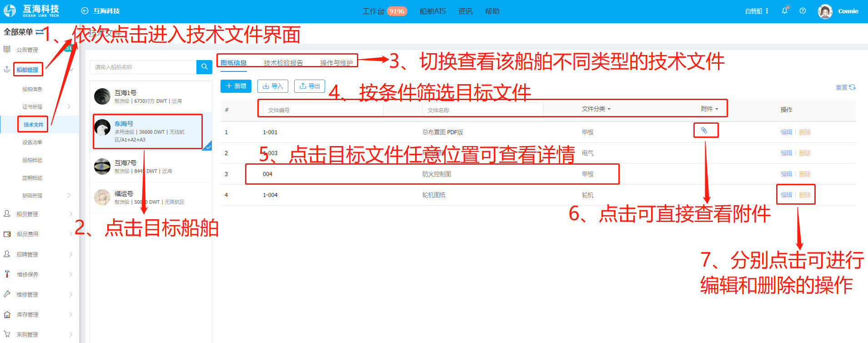This screenshot has width=868, height=343.
Task: Open the 帮助 top menu
Action: pyautogui.click(x=492, y=11)
